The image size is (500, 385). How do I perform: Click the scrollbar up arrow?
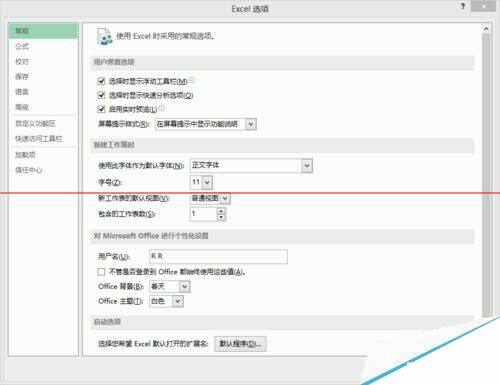(x=486, y=29)
